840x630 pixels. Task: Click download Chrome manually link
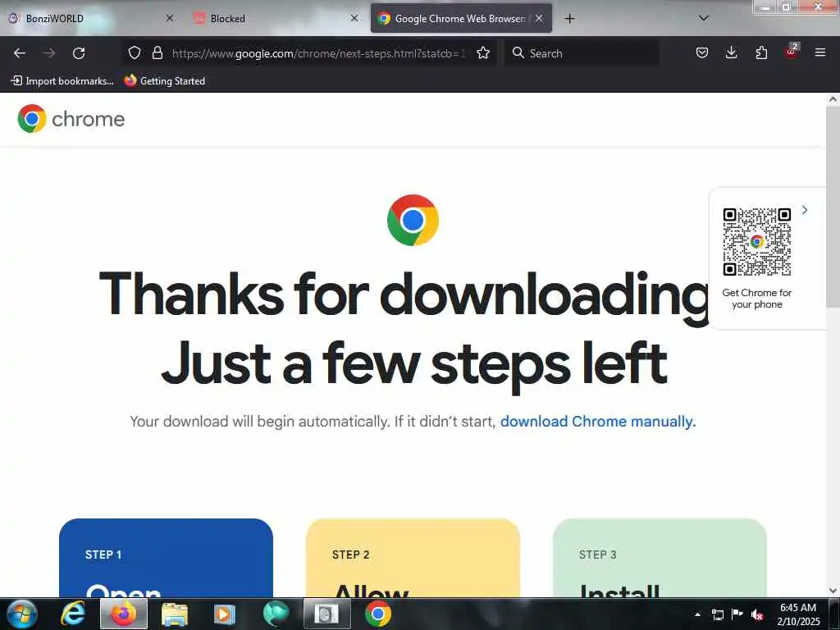[x=598, y=422]
